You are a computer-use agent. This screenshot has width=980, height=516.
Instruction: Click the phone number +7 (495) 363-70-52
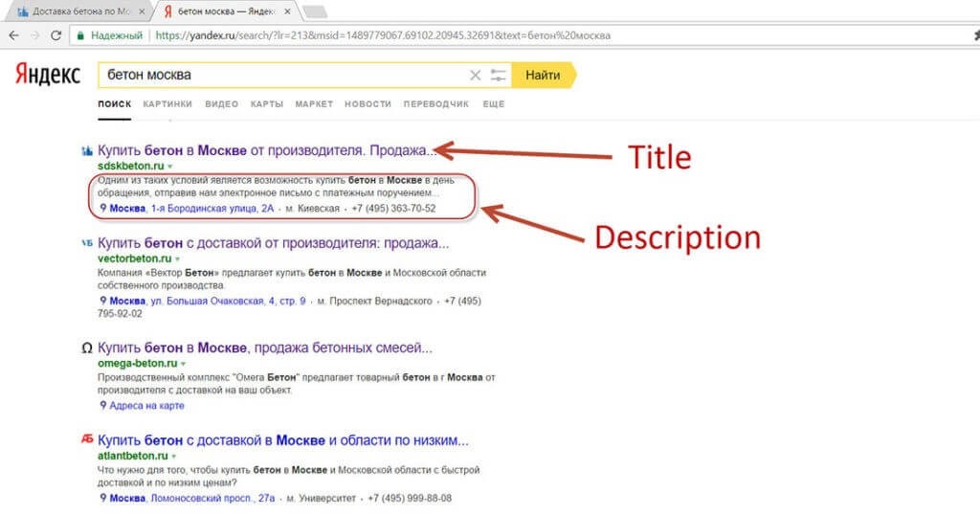point(393,209)
